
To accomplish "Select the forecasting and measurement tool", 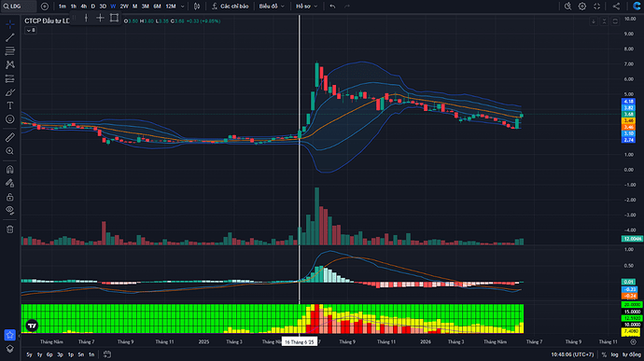I will [10, 78].
